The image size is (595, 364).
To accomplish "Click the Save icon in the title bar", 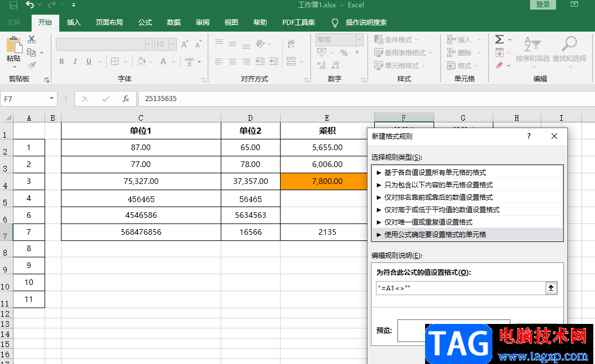I will (14, 5).
